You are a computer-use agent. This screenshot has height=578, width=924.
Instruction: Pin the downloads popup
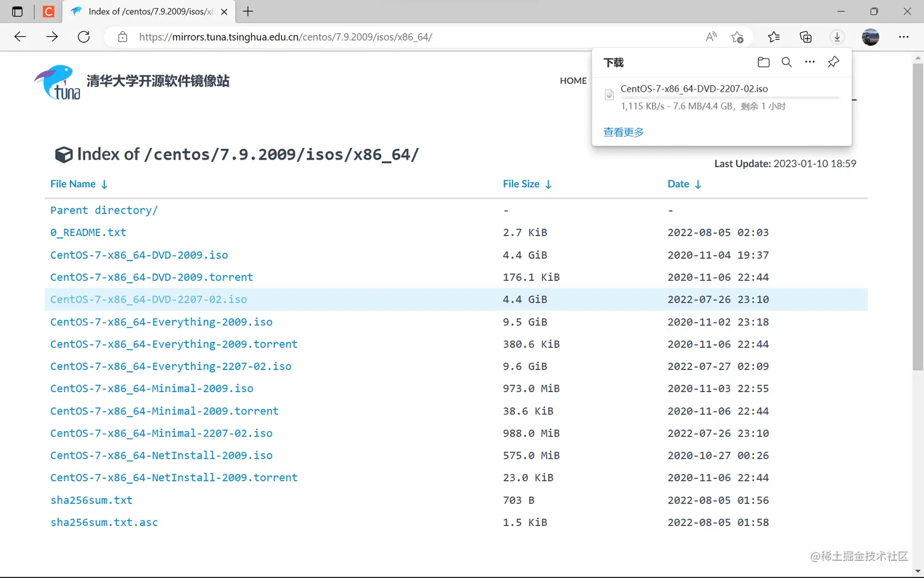pos(833,62)
